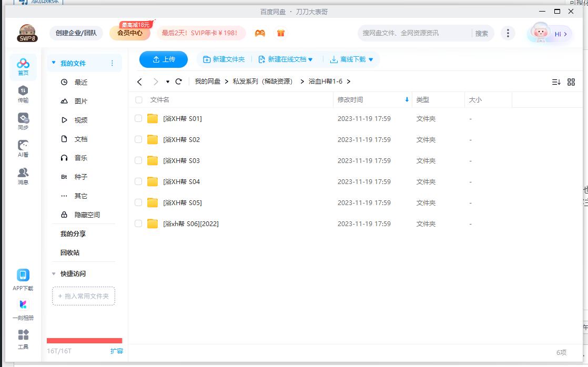Collapse the 快捷访问 section
Image resolution: width=588 pixels, height=367 pixels.
click(x=54, y=273)
